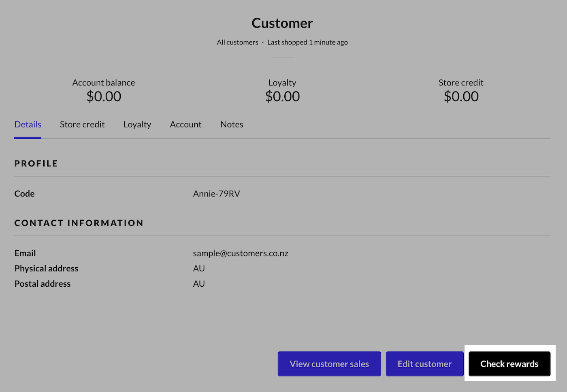567x392 pixels.
Task: Select the Store credit balance
Action: point(461,96)
